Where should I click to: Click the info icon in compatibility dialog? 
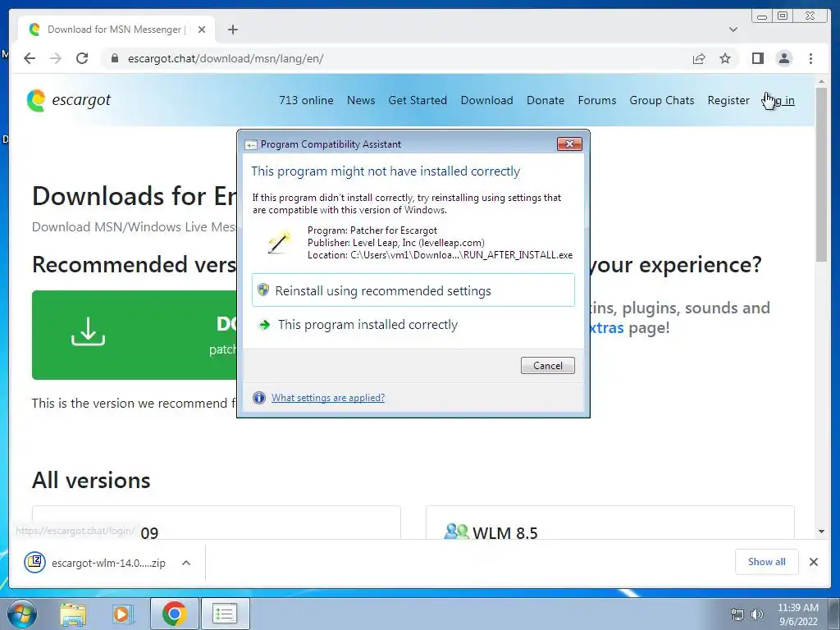[258, 398]
